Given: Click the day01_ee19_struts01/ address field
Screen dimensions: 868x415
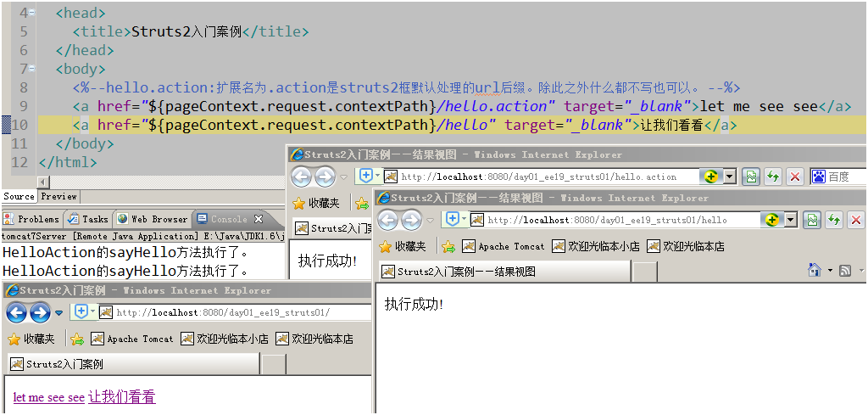Looking at the screenshot, I should 235,312.
